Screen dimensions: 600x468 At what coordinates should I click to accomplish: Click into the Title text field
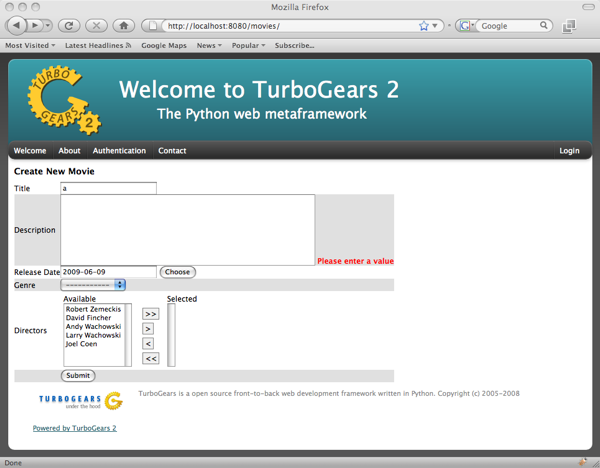pyautogui.click(x=108, y=188)
